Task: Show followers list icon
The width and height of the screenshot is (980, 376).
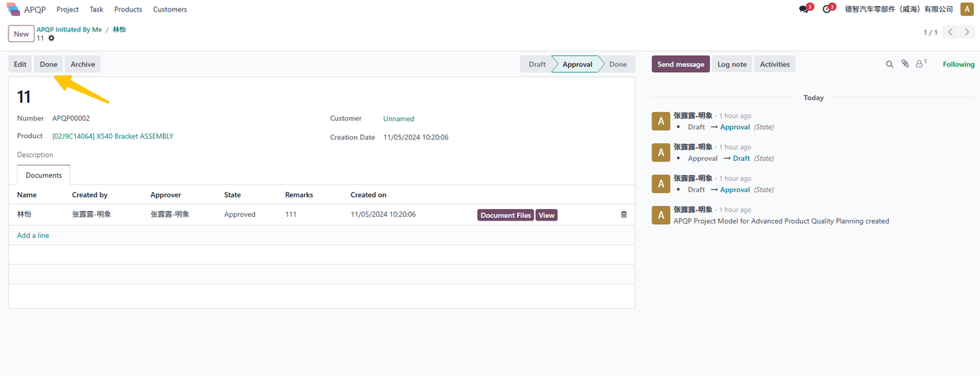Action: 921,64
